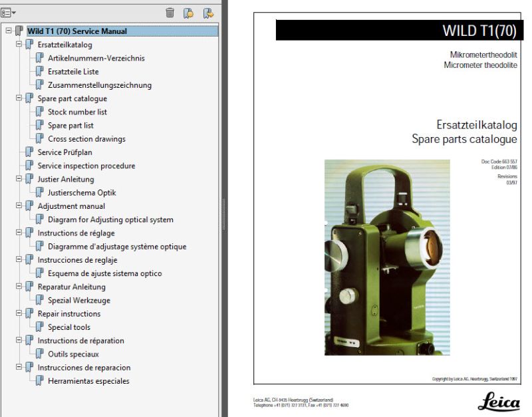The height and width of the screenshot is (417, 532).
Task: Click the bookmark icon beside Outils speciaux
Action: pyautogui.click(x=40, y=354)
